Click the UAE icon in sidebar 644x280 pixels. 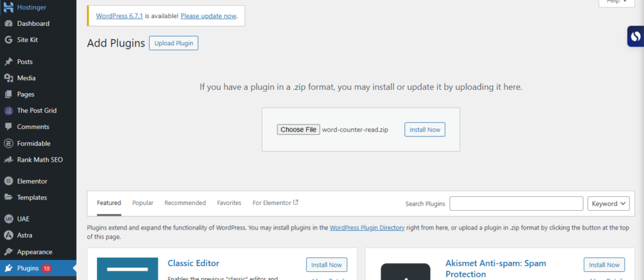[8, 219]
